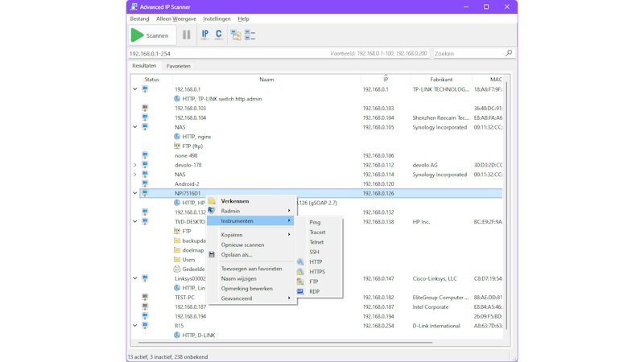This screenshot has width=644, height=362.
Task: Click the pause scan icon
Action: [187, 35]
